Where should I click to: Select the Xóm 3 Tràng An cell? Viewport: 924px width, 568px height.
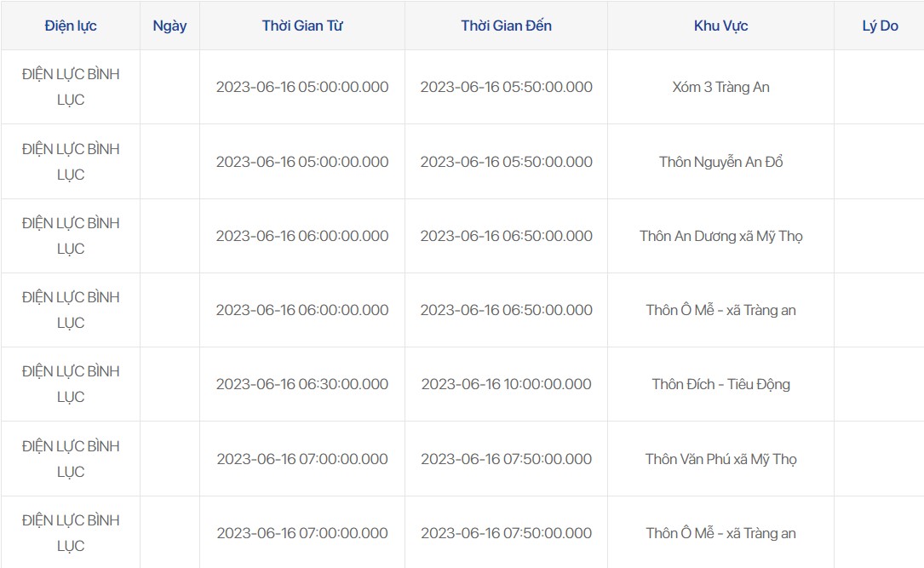coord(720,87)
